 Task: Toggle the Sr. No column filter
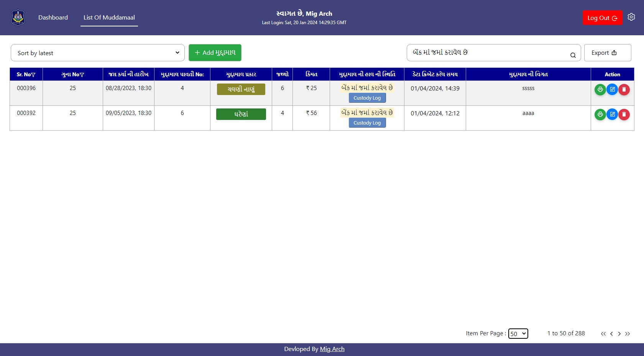(x=33, y=75)
